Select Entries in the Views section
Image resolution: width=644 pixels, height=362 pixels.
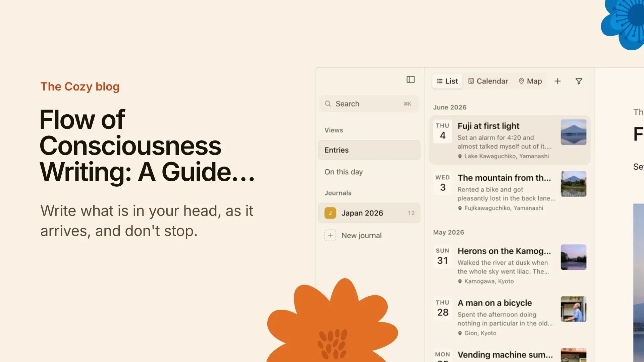[369, 150]
